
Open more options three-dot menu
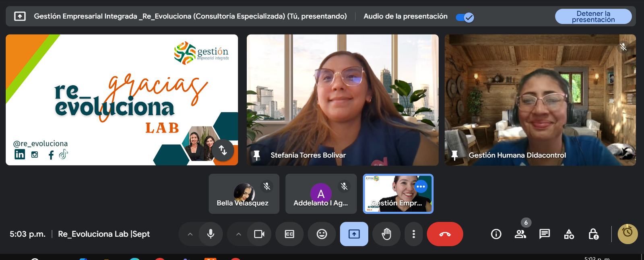(x=413, y=234)
